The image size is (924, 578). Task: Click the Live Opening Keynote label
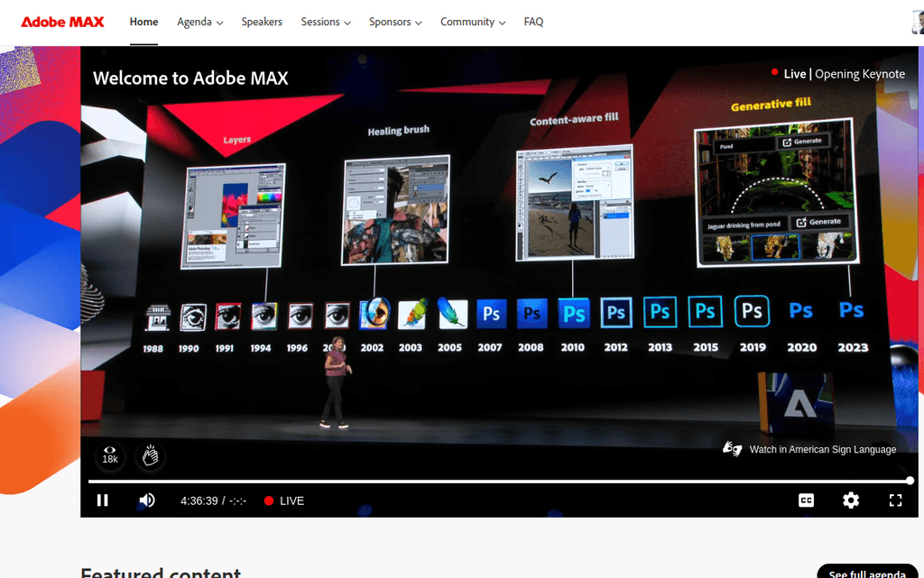coord(838,74)
